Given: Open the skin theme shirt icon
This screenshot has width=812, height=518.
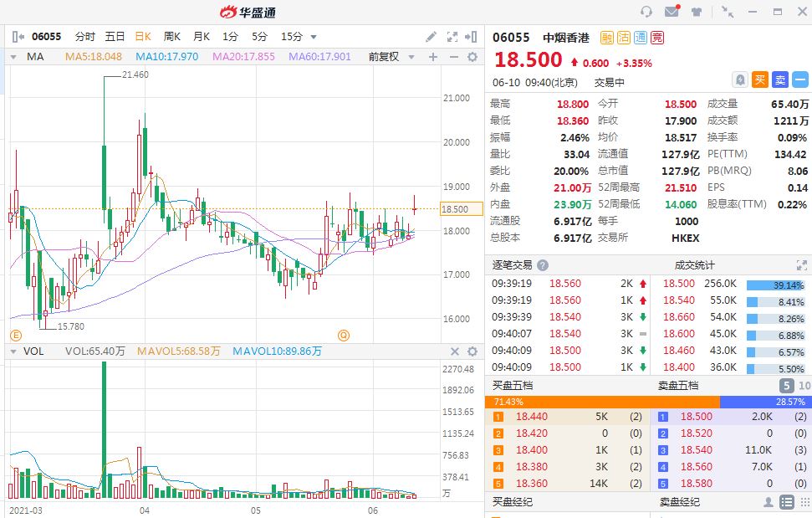Looking at the screenshot, I should (697, 12).
